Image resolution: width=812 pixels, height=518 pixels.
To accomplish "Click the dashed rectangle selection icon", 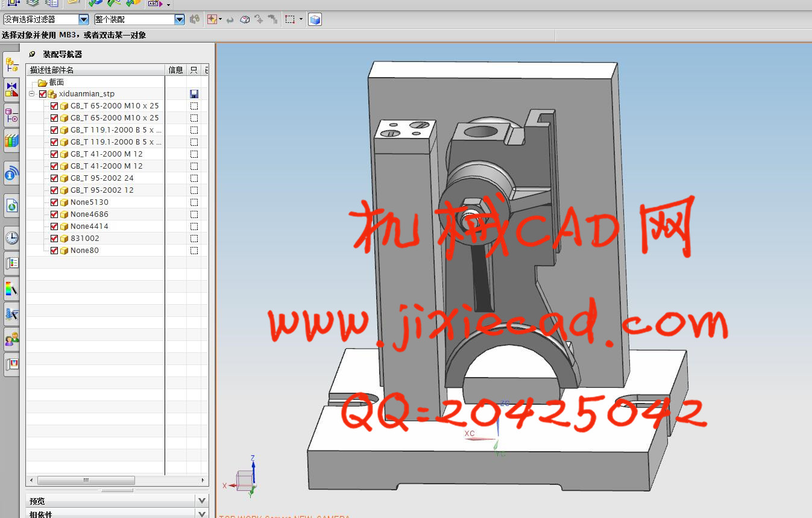I will click(290, 19).
